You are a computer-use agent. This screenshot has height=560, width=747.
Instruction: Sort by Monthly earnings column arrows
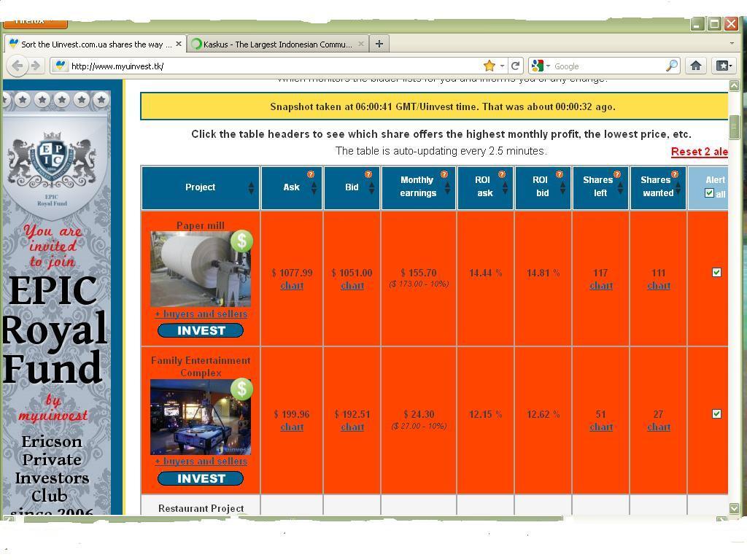point(447,188)
